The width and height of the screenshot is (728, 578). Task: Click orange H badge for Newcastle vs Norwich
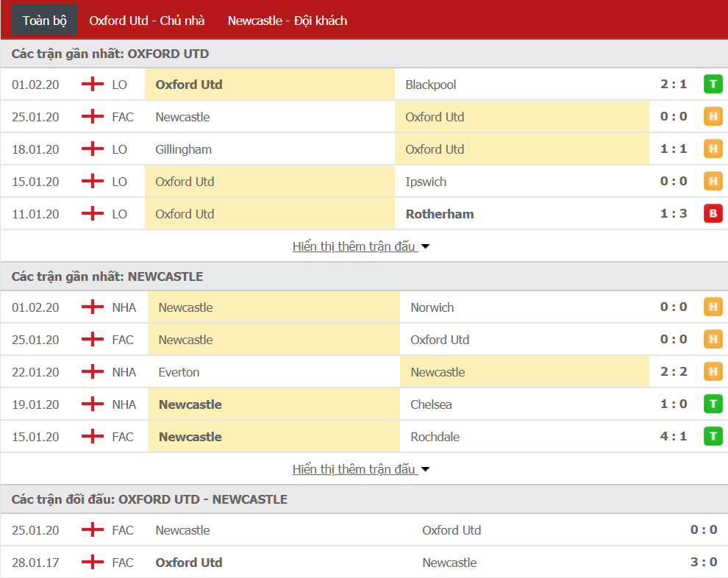(713, 307)
